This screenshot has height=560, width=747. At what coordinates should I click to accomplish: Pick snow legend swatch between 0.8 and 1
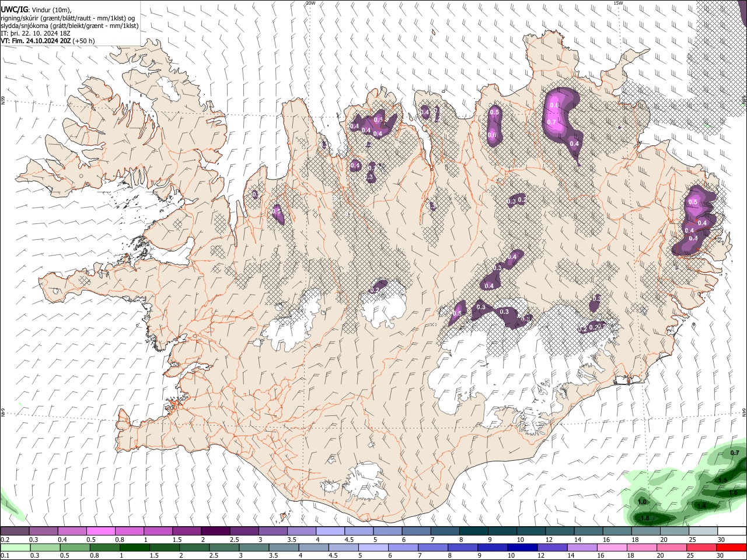(129, 531)
